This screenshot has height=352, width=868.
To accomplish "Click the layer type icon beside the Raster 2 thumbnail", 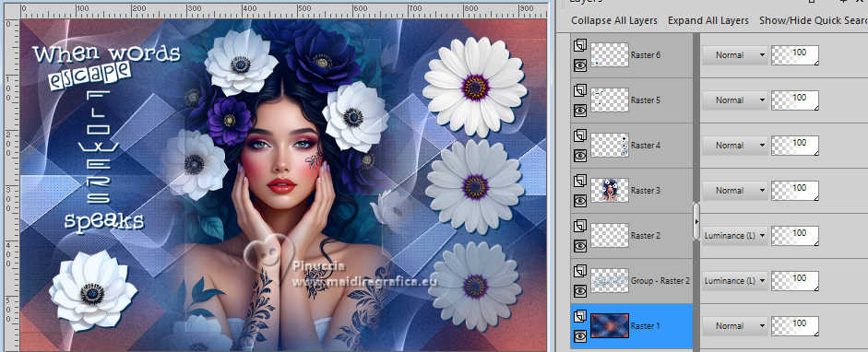I will tap(579, 226).
